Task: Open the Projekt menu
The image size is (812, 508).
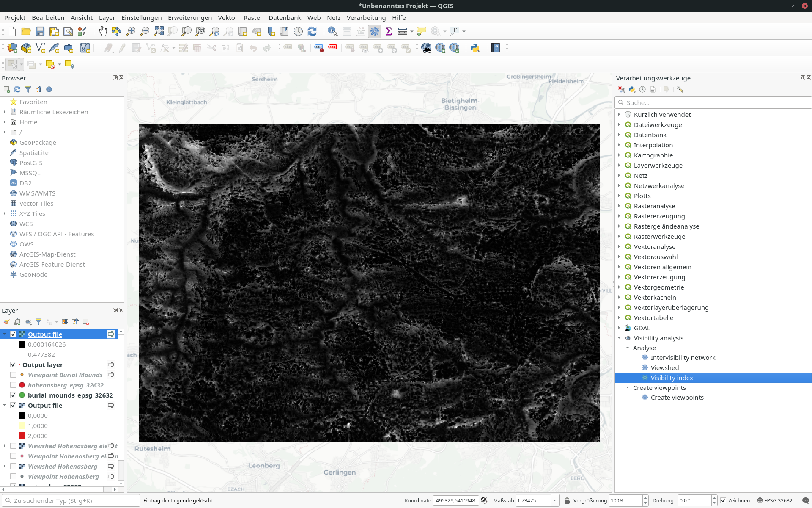Action: [x=15, y=17]
